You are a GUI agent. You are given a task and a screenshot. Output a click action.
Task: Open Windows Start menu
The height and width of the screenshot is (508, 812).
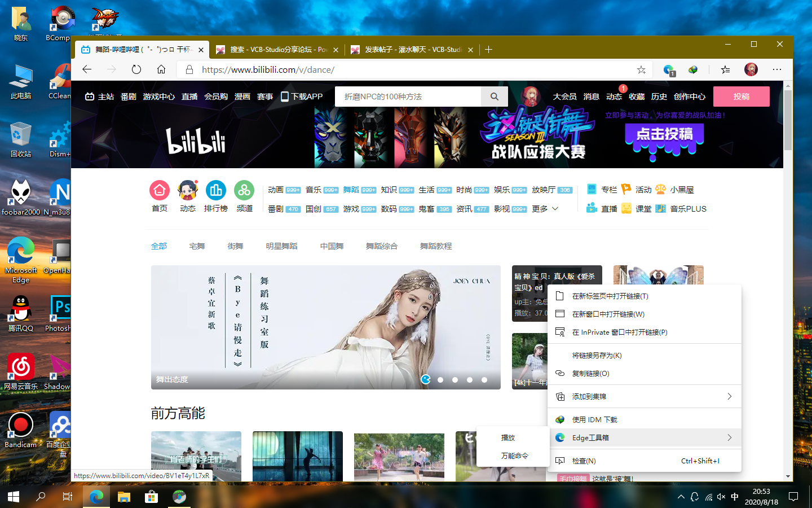click(14, 497)
